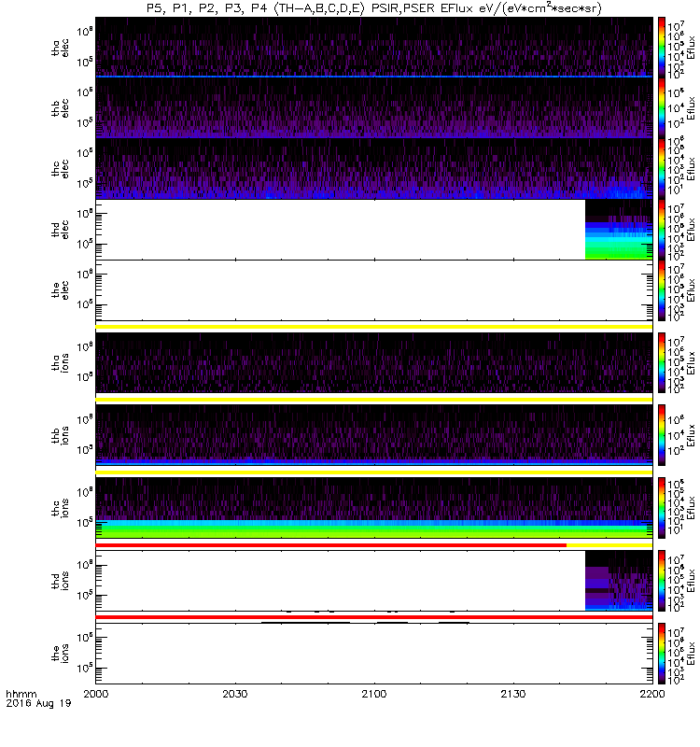Click the blue horizontal line in tha elec panel

(374, 77)
